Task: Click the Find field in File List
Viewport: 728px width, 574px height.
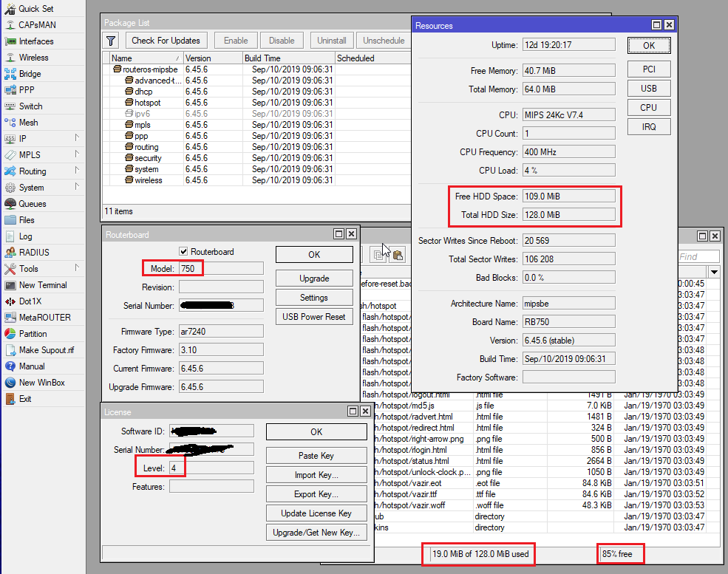Action: [x=698, y=256]
